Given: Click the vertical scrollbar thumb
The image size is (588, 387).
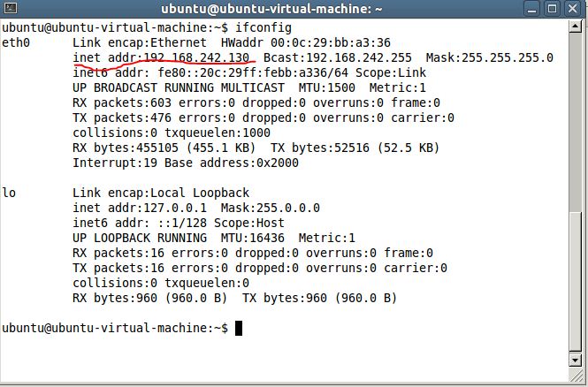Looking at the screenshot, I should [x=576, y=281].
